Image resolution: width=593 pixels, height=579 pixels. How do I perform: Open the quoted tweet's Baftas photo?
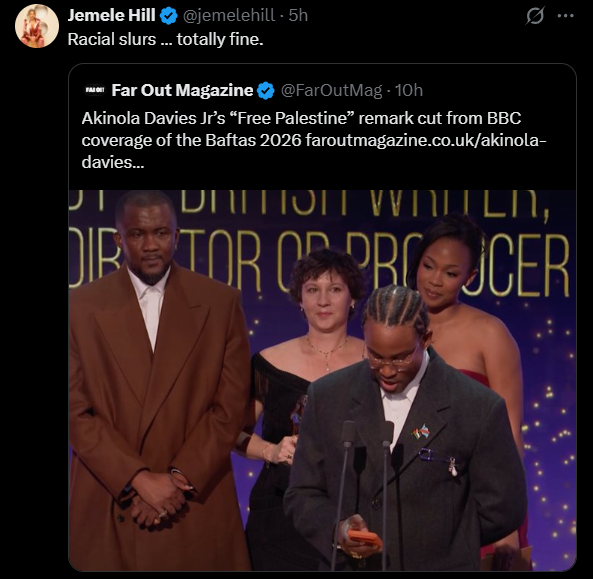322,380
